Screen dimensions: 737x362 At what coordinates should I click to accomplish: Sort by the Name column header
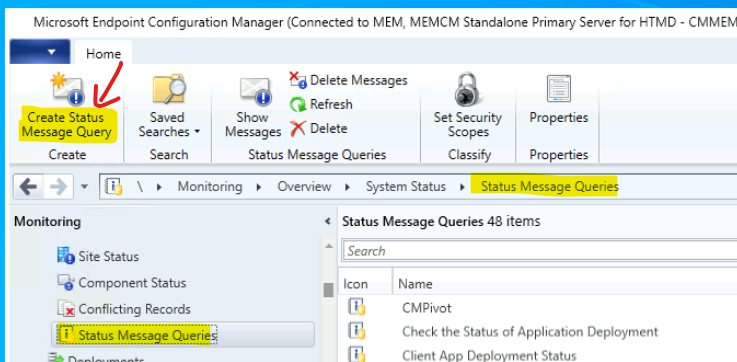click(x=416, y=284)
